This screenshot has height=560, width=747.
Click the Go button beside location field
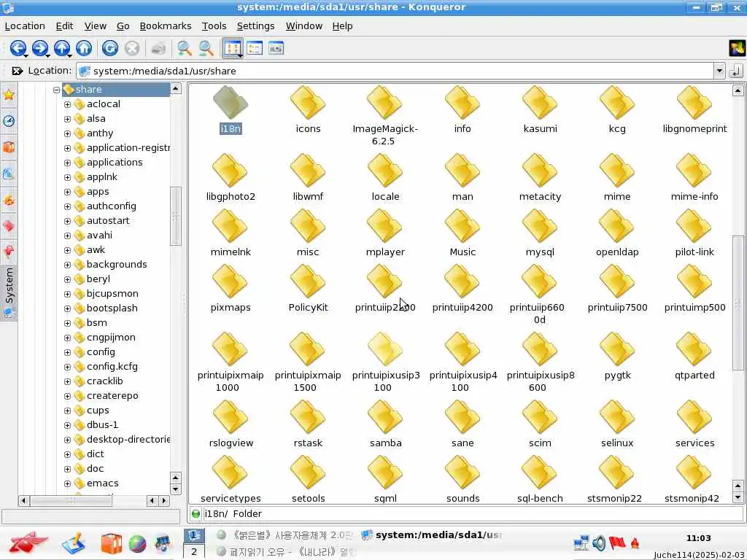(x=735, y=71)
